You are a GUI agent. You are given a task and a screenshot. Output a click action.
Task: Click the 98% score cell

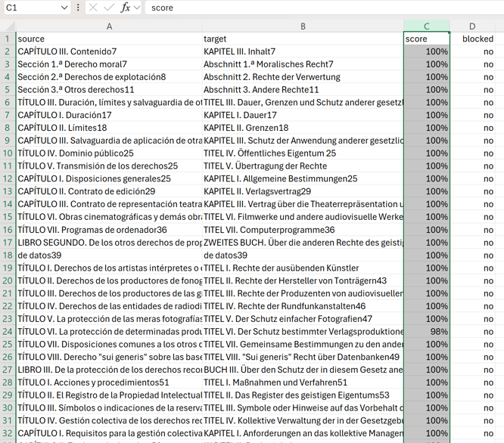coord(427,332)
